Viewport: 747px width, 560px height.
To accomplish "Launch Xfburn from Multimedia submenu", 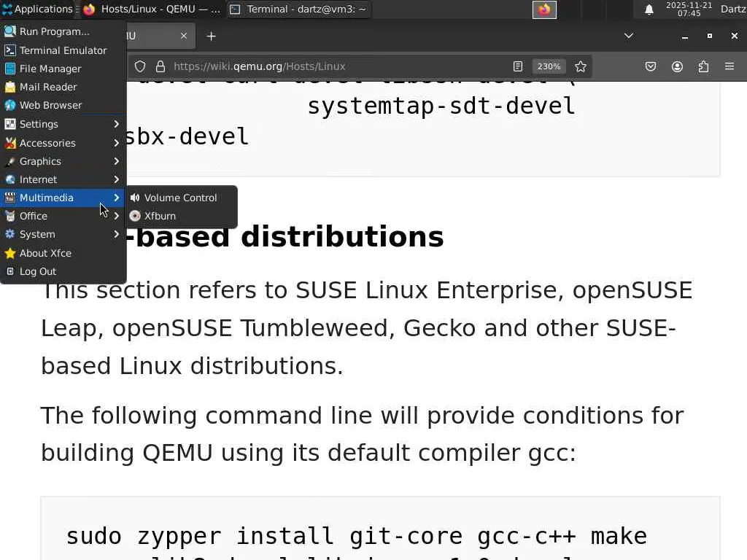I will [x=160, y=216].
